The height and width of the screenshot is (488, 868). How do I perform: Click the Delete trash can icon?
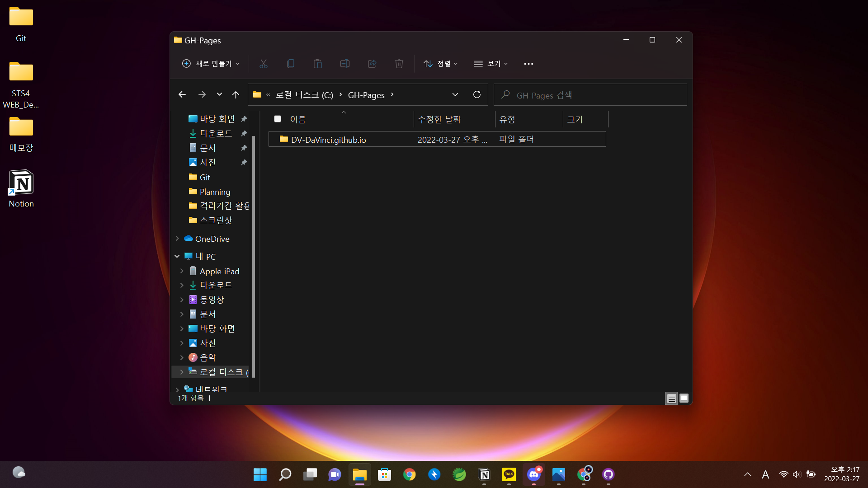[x=399, y=64]
